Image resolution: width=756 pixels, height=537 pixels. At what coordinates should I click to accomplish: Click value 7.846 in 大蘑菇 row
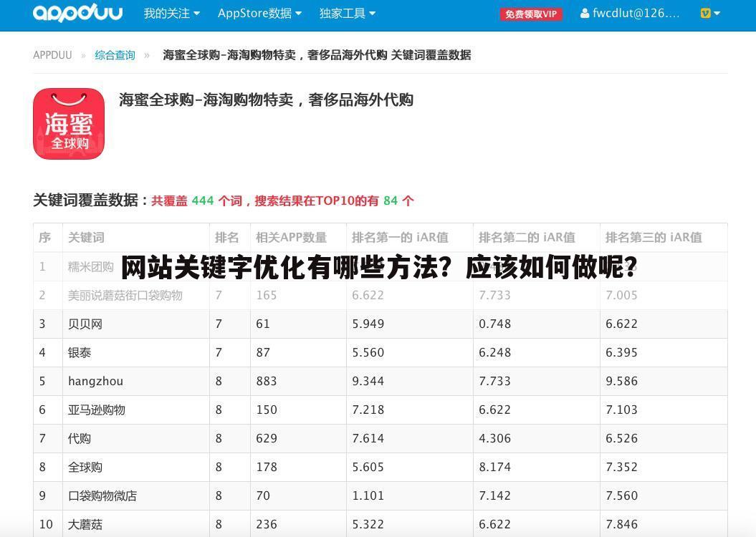coord(621,525)
